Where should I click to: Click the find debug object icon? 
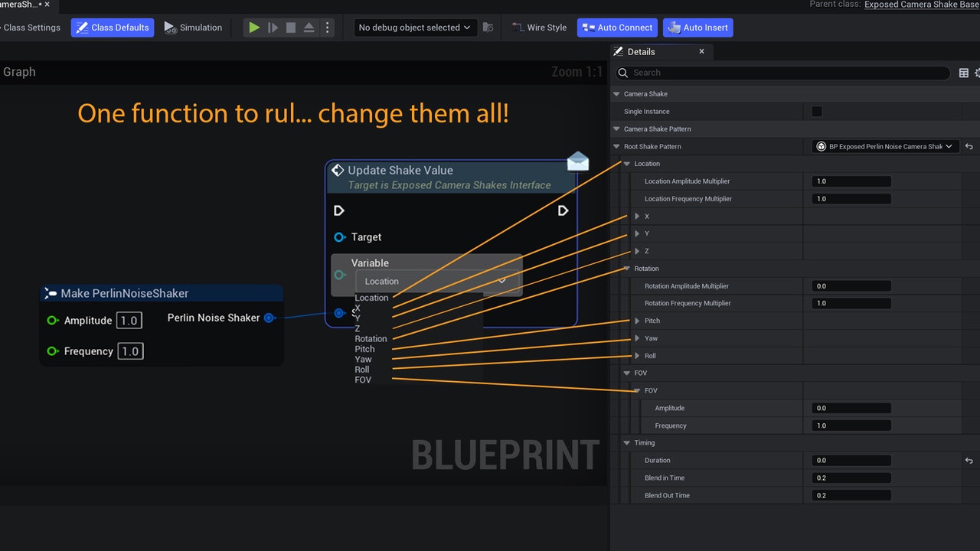coord(488,28)
